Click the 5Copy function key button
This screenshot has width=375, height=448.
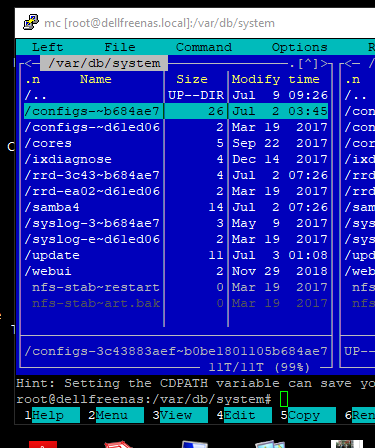[308, 415]
